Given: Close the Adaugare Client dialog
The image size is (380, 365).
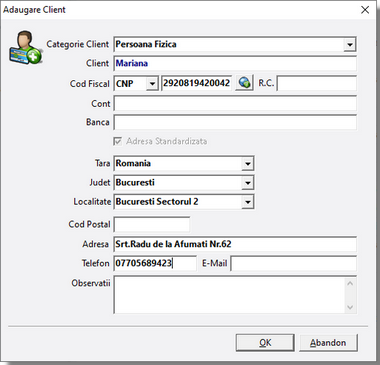Looking at the screenshot, I should tap(365, 10).
